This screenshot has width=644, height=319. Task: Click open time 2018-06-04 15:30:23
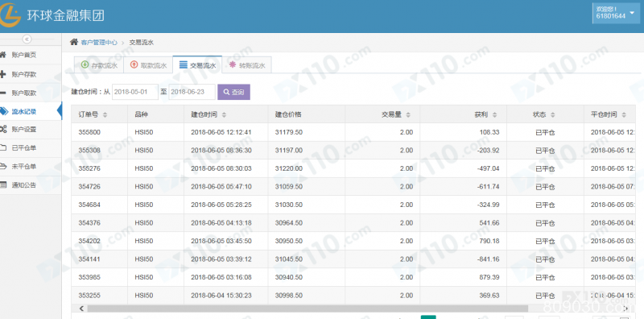[221, 296]
